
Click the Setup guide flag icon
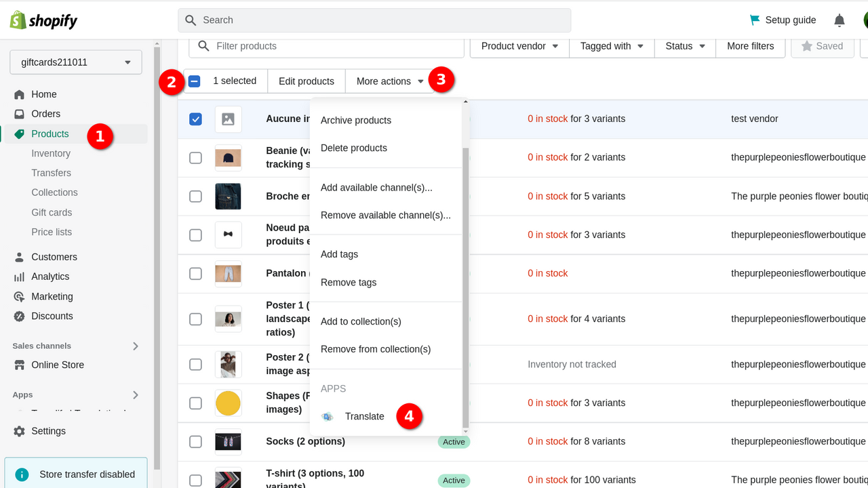(x=755, y=20)
